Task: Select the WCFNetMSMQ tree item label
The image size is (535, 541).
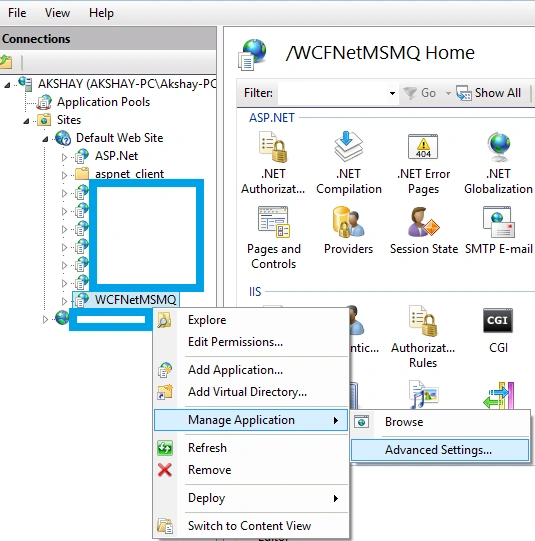Action: tap(136, 299)
